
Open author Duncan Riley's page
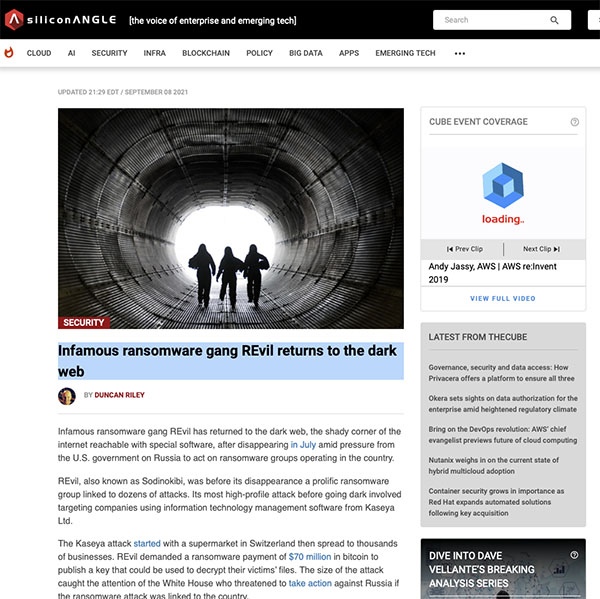coord(119,395)
